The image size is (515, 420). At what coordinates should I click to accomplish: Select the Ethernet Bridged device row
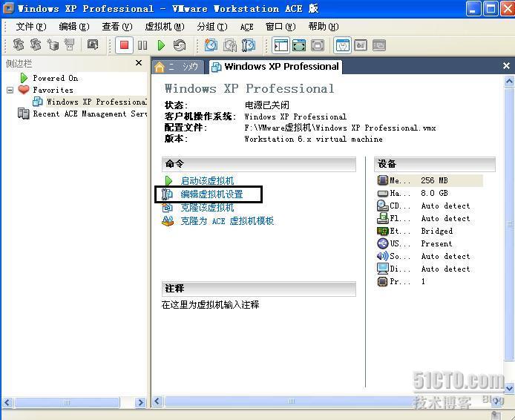tap(430, 231)
